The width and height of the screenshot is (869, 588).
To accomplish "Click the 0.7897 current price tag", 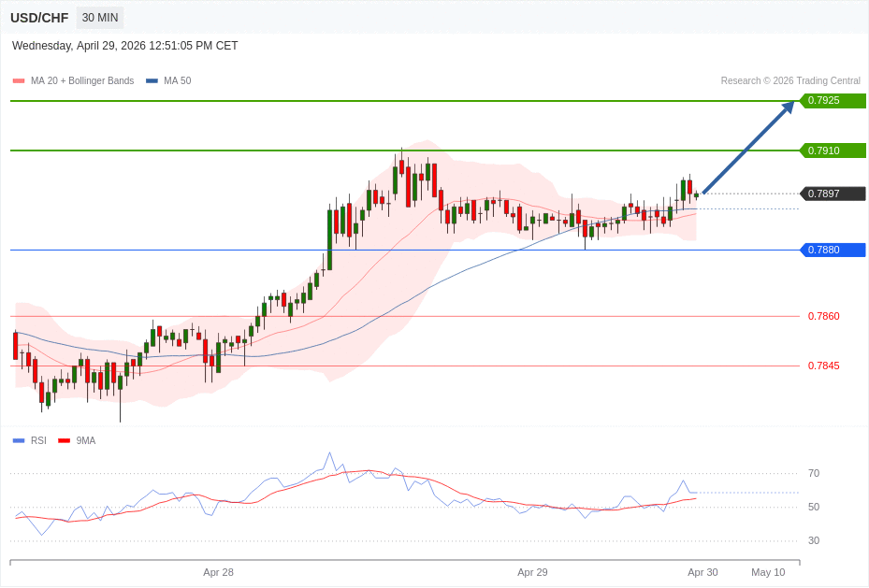I will click(832, 194).
